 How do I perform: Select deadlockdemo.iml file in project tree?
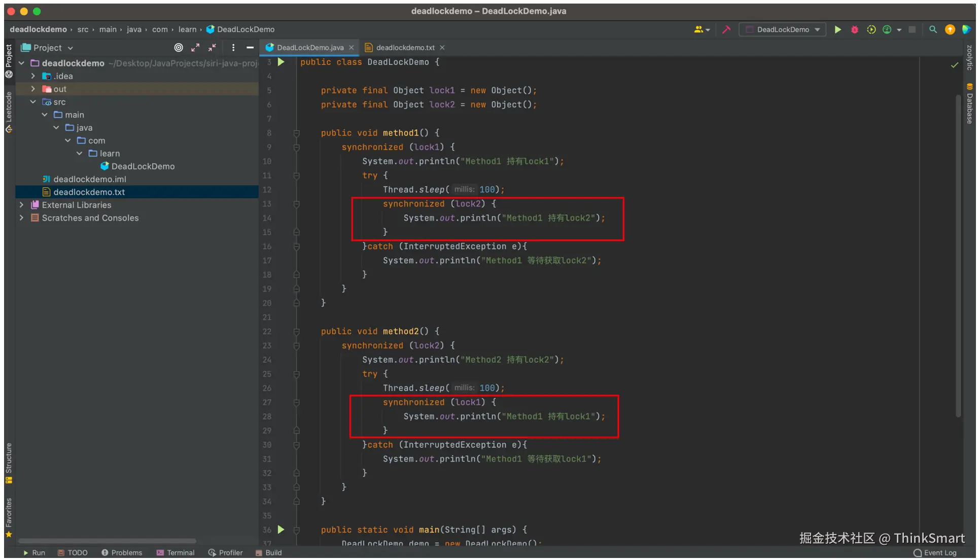click(90, 179)
